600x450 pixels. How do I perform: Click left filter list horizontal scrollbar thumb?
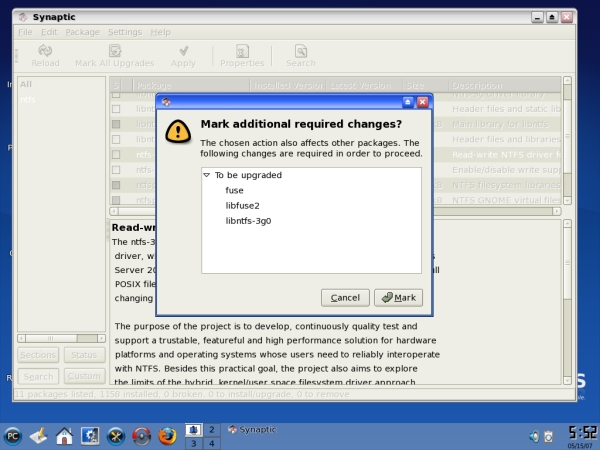(x=51, y=338)
